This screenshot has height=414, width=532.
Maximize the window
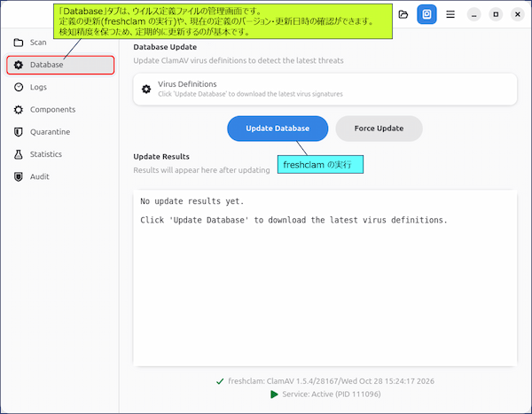(496, 14)
